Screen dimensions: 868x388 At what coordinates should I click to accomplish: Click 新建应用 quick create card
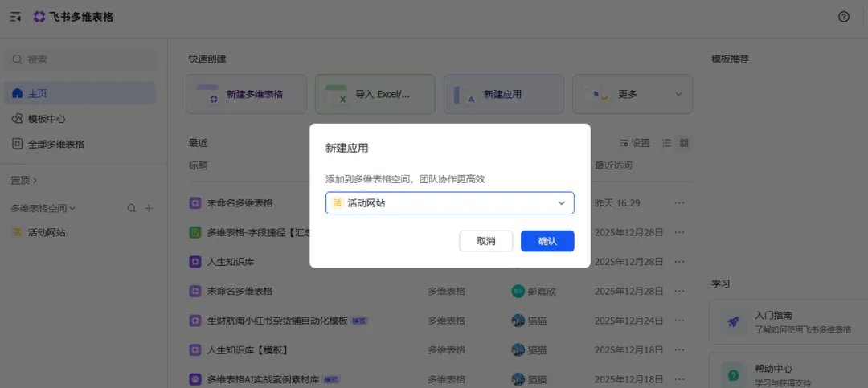pos(504,94)
